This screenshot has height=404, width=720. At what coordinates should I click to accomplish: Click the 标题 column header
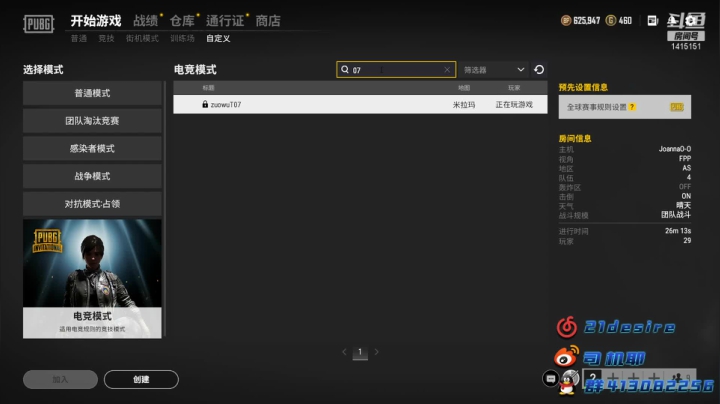tap(208, 88)
